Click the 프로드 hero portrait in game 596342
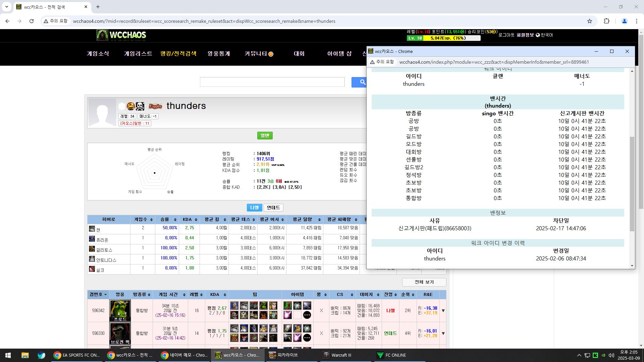Screen dimensions: 644x362 pos(120,311)
